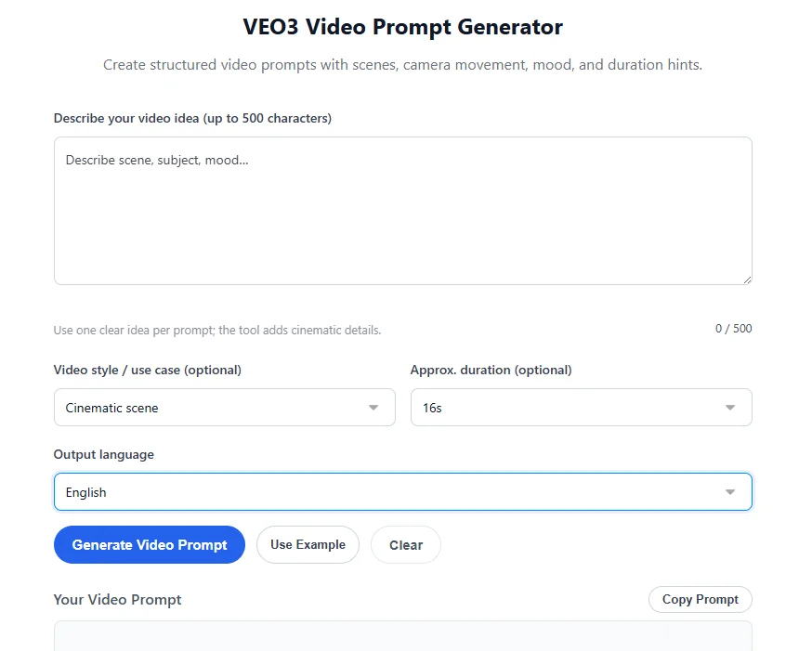Open the Output language dropdown
Image resolution: width=812 pixels, height=651 pixels.
click(402, 491)
